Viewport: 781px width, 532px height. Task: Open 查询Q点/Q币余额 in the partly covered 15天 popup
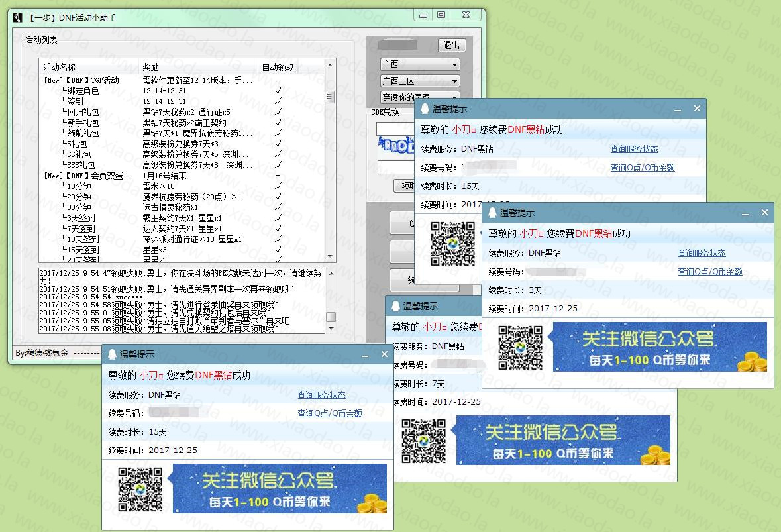click(643, 168)
